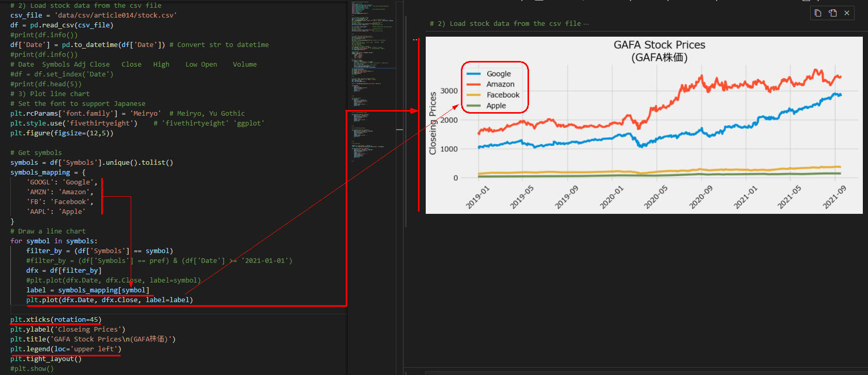Image resolution: width=868 pixels, height=375 pixels.
Task: Click the plt.title line with GAFA Stock Prices
Action: pyautogui.click(x=93, y=339)
